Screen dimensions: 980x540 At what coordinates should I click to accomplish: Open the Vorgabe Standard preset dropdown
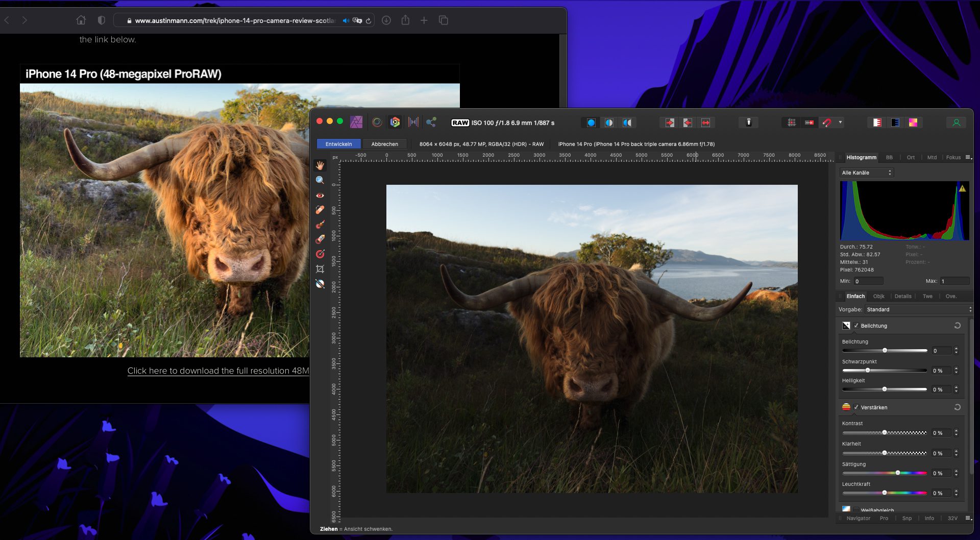pyautogui.click(x=919, y=309)
